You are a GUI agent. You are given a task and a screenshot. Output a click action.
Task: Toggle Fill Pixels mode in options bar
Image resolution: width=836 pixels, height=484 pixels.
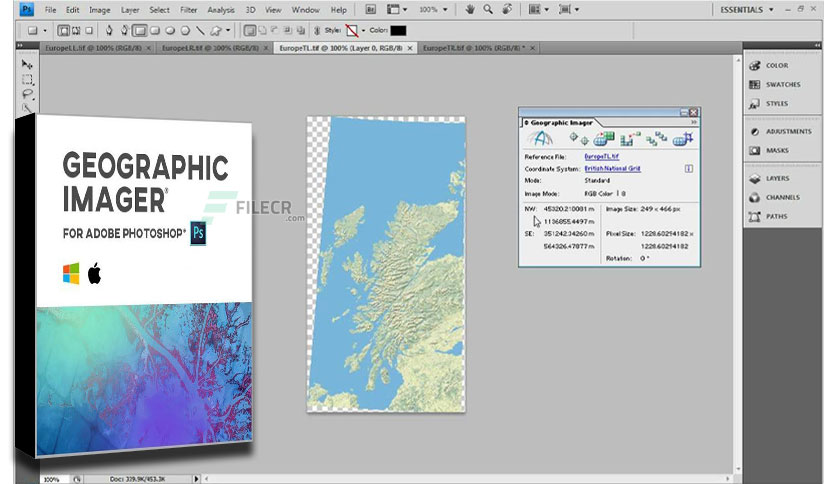pyautogui.click(x=89, y=30)
